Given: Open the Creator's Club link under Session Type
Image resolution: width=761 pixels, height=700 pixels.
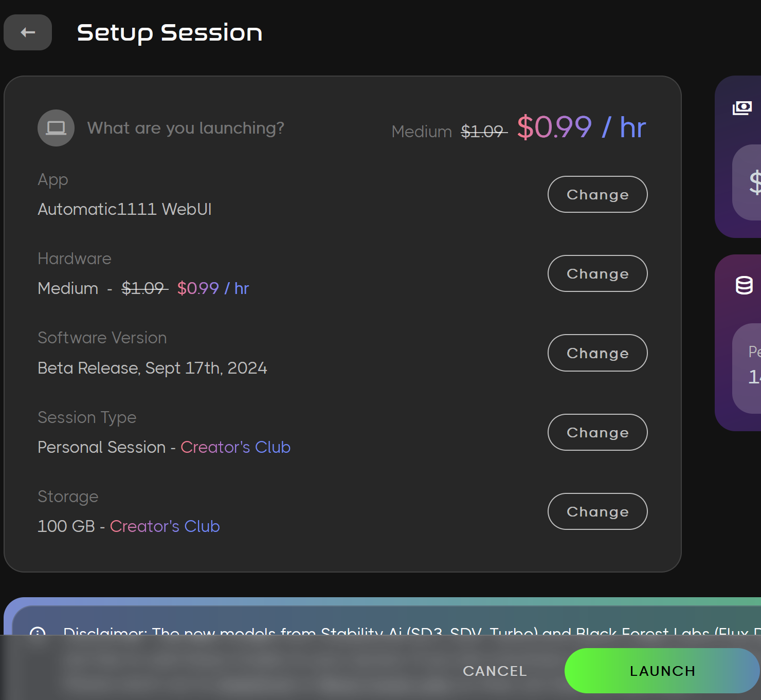Looking at the screenshot, I should tap(235, 447).
